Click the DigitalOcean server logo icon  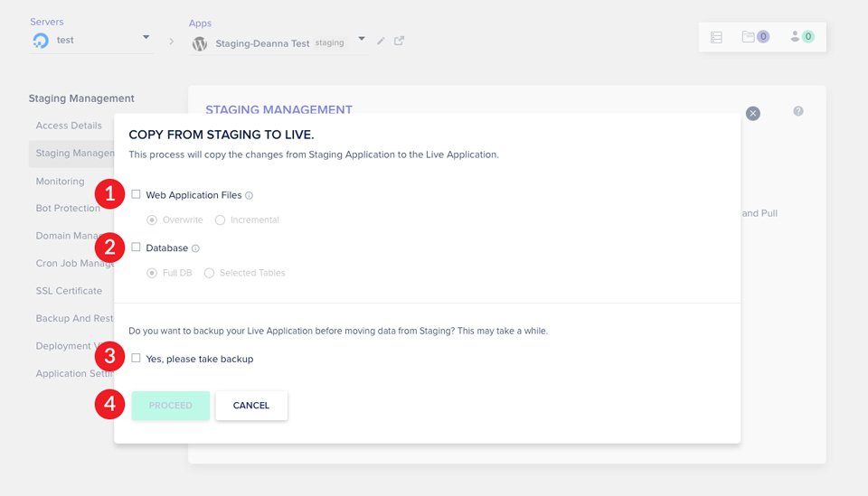click(x=41, y=41)
